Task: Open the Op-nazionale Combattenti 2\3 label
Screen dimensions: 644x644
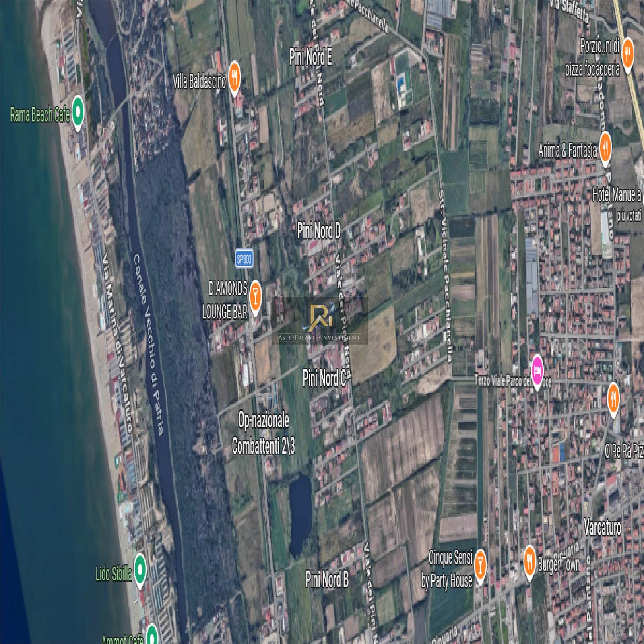Action: click(263, 433)
